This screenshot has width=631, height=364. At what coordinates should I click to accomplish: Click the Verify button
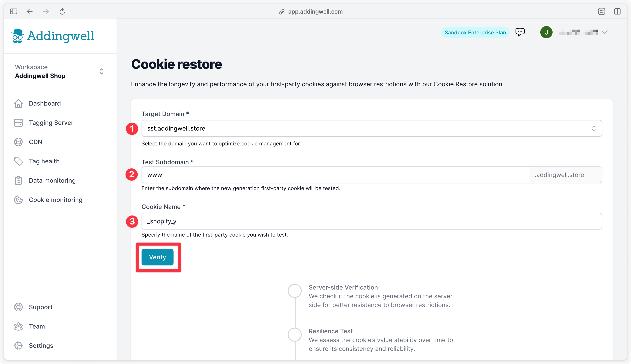click(x=158, y=257)
